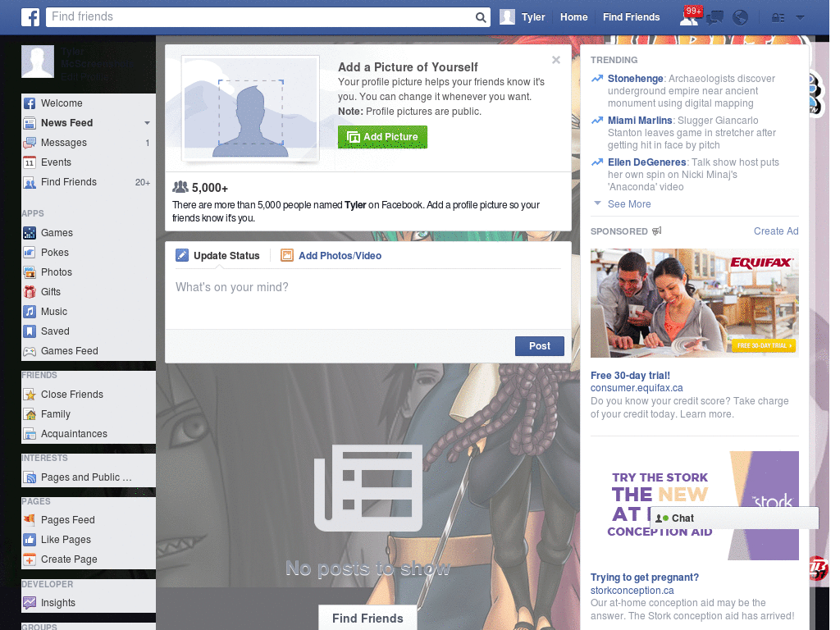Click the sidebar profile picture placeholder
Image resolution: width=840 pixels, height=630 pixels.
click(38, 62)
